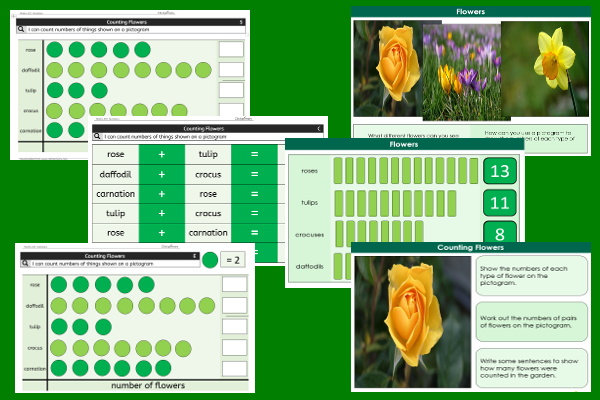The height and width of the screenshot is (400, 600).
Task: Click 'tulip' cell in the rose + tulip row
Action: [208, 154]
